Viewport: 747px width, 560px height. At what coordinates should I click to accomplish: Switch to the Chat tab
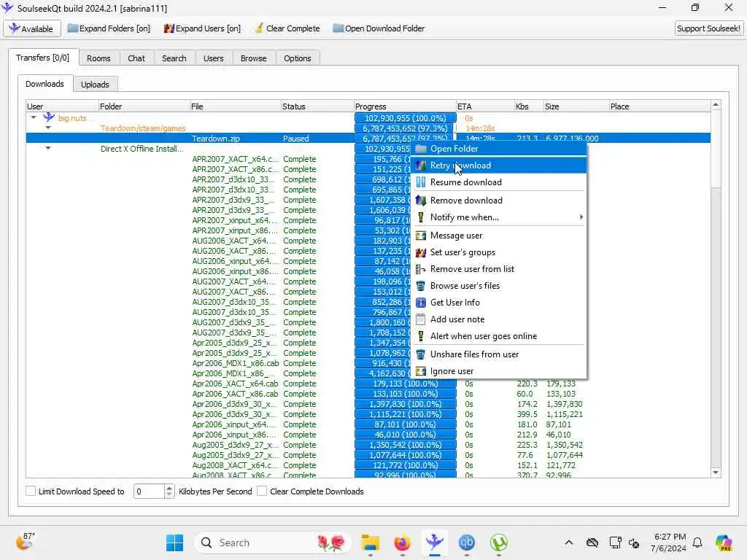click(x=136, y=58)
